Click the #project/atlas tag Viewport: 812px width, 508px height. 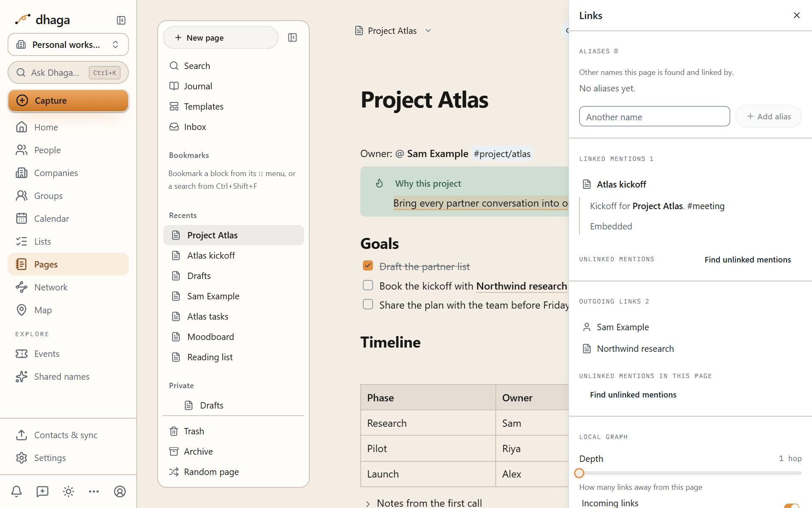click(x=502, y=154)
